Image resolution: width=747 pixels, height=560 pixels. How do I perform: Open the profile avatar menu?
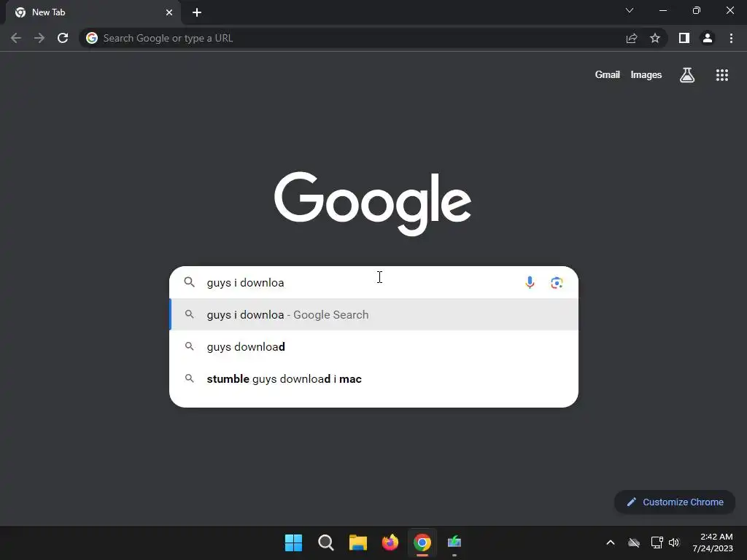pos(708,38)
